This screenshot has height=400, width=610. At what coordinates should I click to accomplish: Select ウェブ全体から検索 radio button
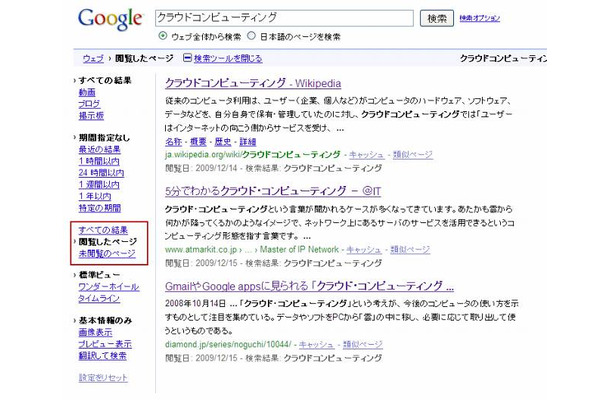(x=163, y=36)
